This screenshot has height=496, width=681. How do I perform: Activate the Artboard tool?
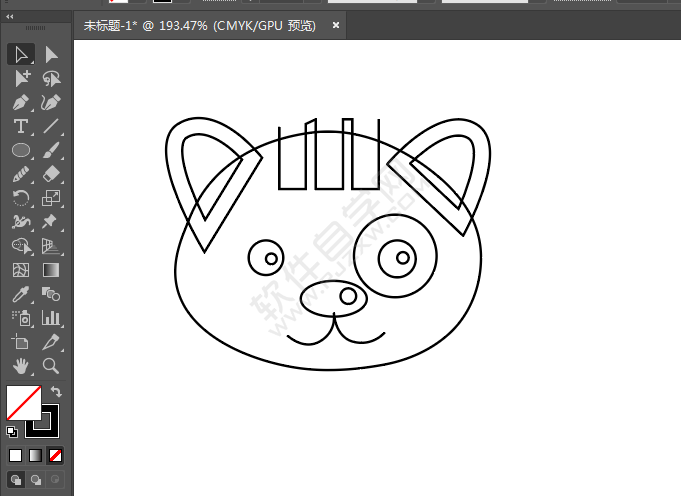21,342
